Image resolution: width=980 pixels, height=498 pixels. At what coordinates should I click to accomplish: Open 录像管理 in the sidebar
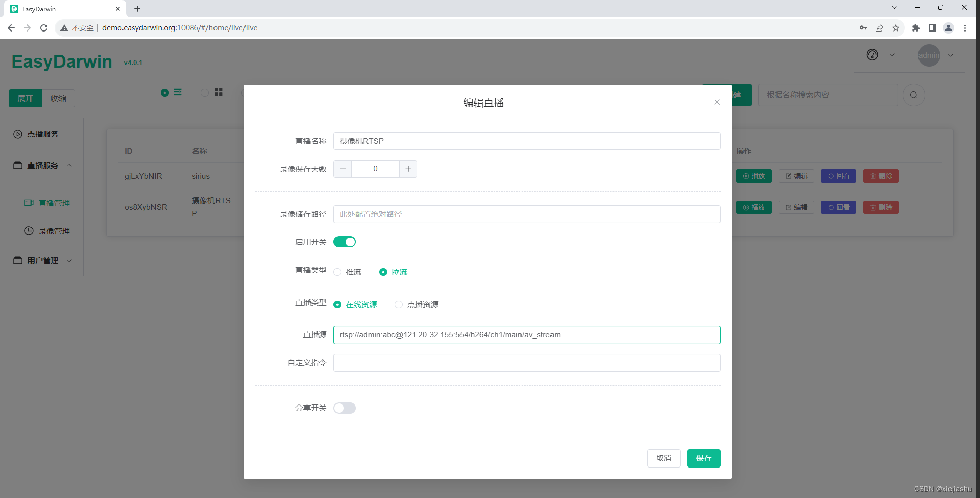pyautogui.click(x=47, y=231)
